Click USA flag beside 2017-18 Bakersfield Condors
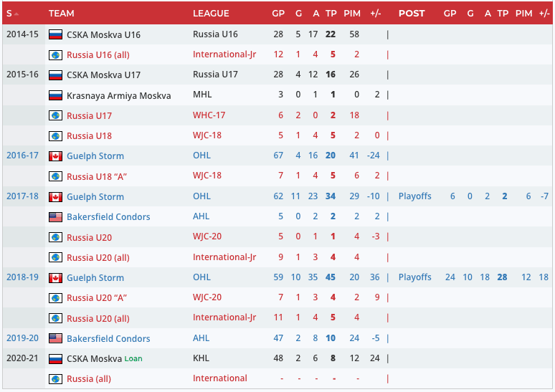 point(55,217)
